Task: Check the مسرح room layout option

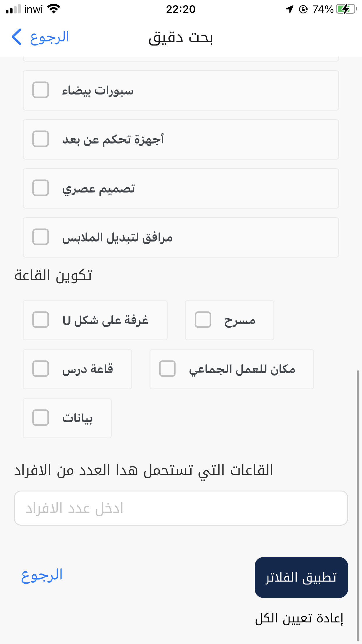Action: (203, 320)
